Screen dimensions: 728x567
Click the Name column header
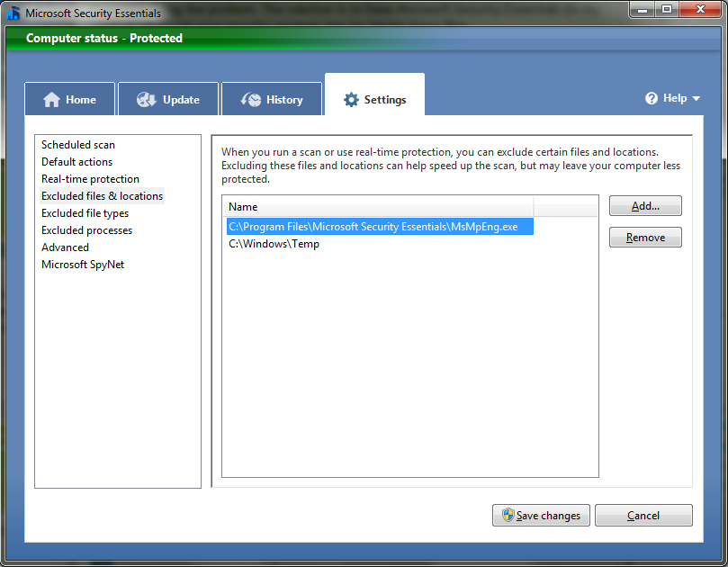click(378, 207)
